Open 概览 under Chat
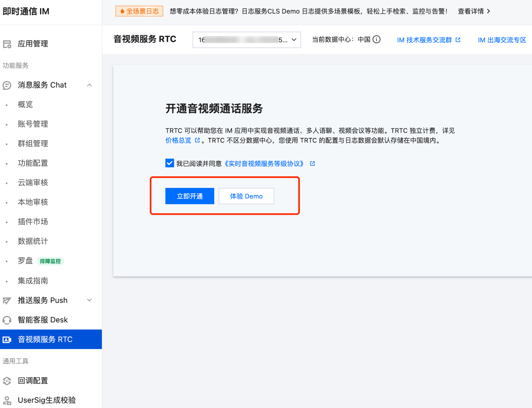 point(25,104)
